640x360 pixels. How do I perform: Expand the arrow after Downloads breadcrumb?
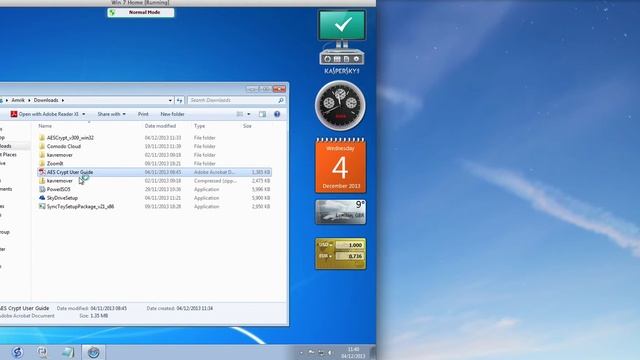[63, 100]
